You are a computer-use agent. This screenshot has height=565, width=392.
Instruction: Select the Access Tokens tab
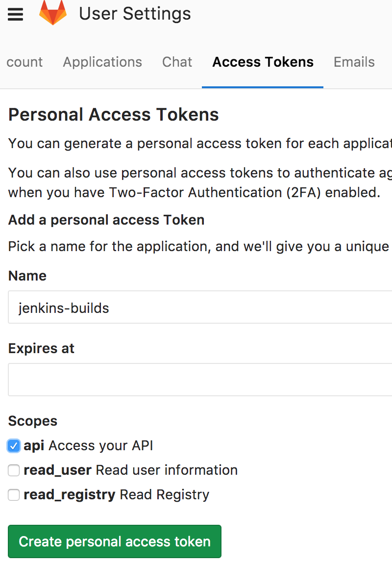coord(263,62)
